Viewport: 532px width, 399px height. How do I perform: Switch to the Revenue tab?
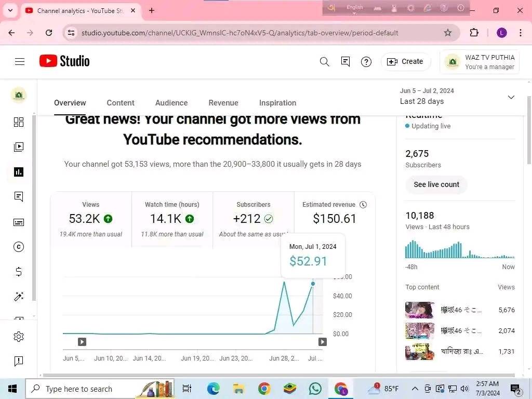[x=223, y=103]
